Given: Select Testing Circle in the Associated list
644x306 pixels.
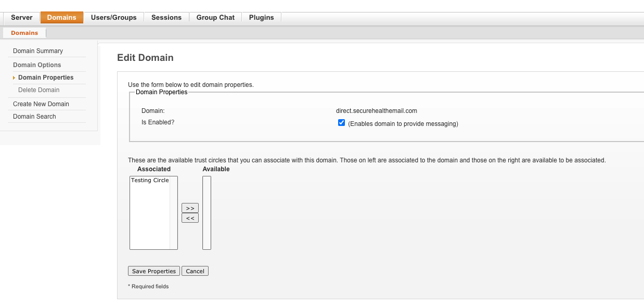Looking at the screenshot, I should [x=150, y=181].
